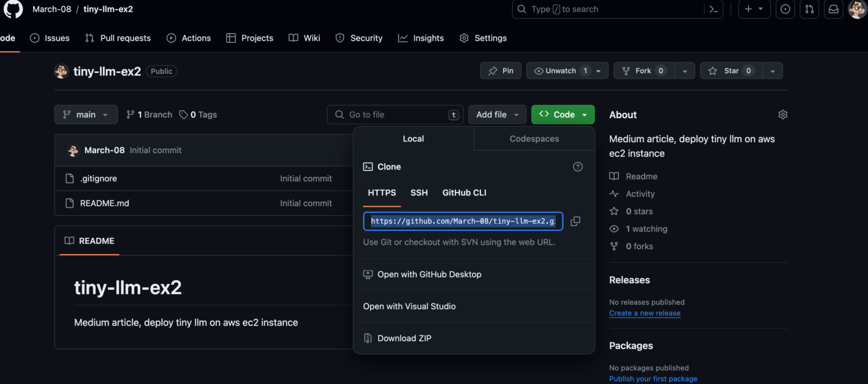Select the HTTPS clone option
The height and width of the screenshot is (384, 868).
point(382,193)
